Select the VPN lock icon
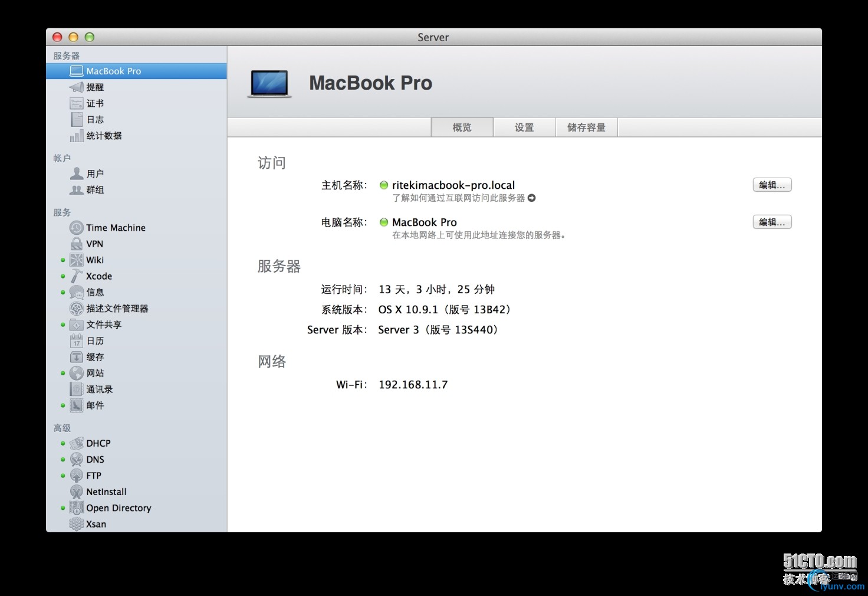 (77, 244)
